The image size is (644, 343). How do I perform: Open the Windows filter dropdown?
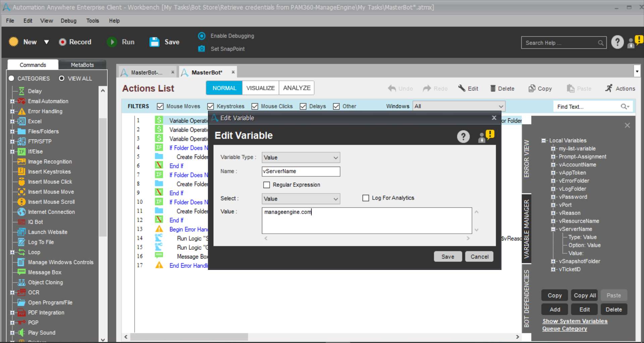(459, 106)
